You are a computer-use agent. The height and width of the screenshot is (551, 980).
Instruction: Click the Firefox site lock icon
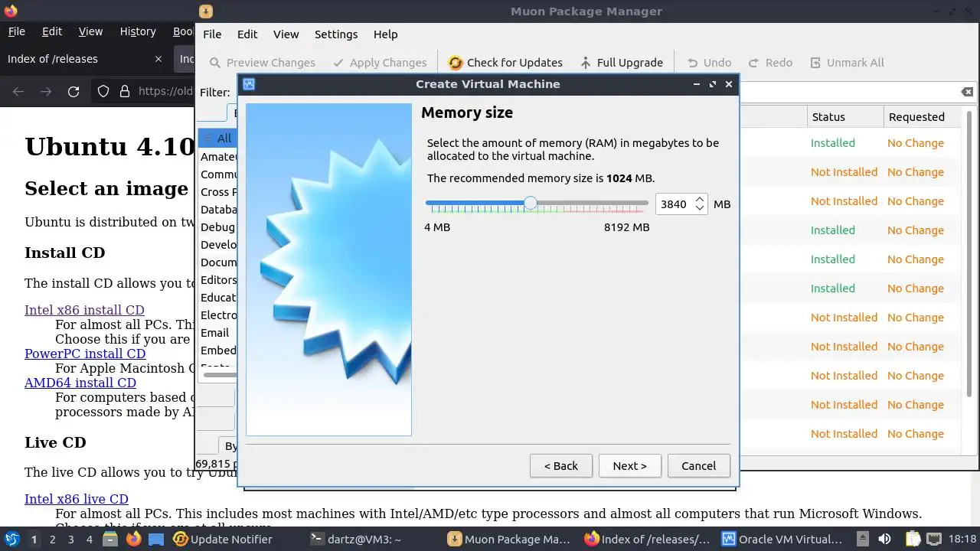(125, 92)
